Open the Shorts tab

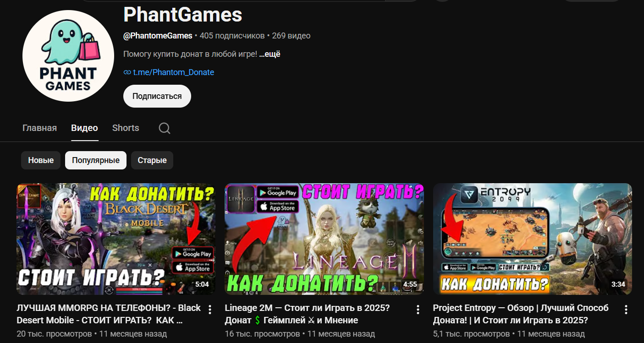pyautogui.click(x=126, y=128)
